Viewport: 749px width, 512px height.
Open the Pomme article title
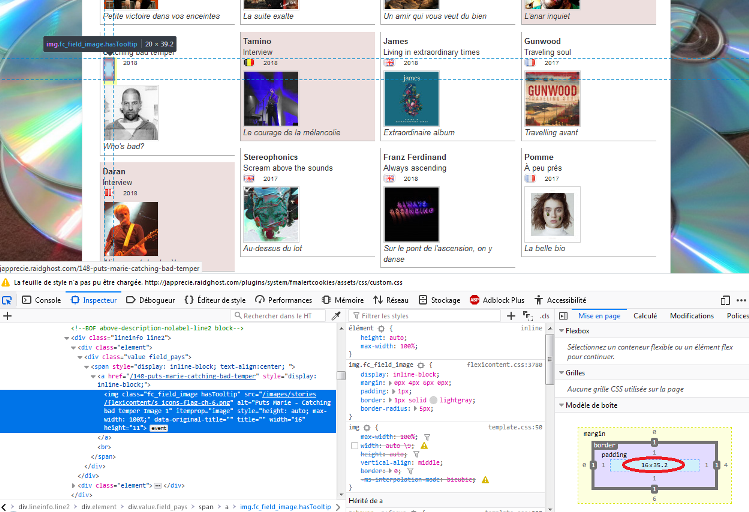pos(539,157)
